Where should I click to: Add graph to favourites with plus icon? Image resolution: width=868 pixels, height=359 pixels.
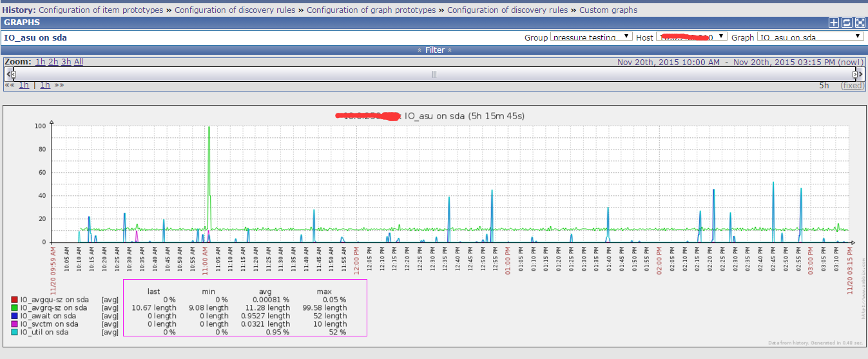coord(834,23)
